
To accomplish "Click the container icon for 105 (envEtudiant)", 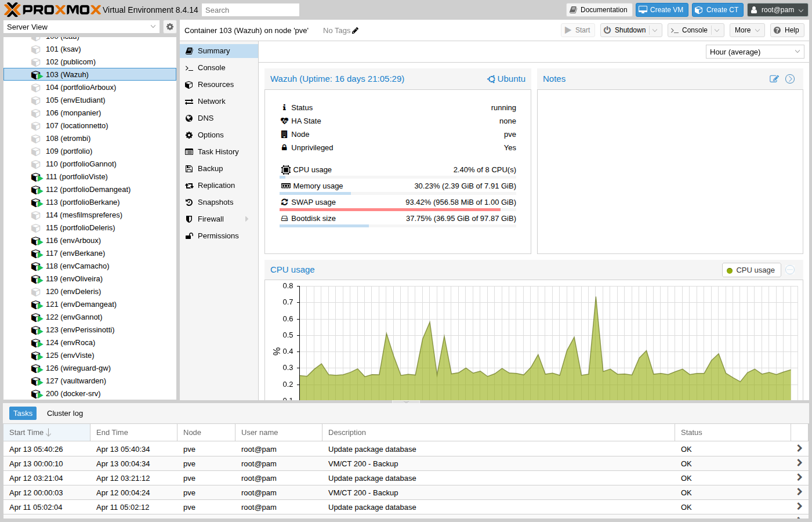I will (x=36, y=100).
